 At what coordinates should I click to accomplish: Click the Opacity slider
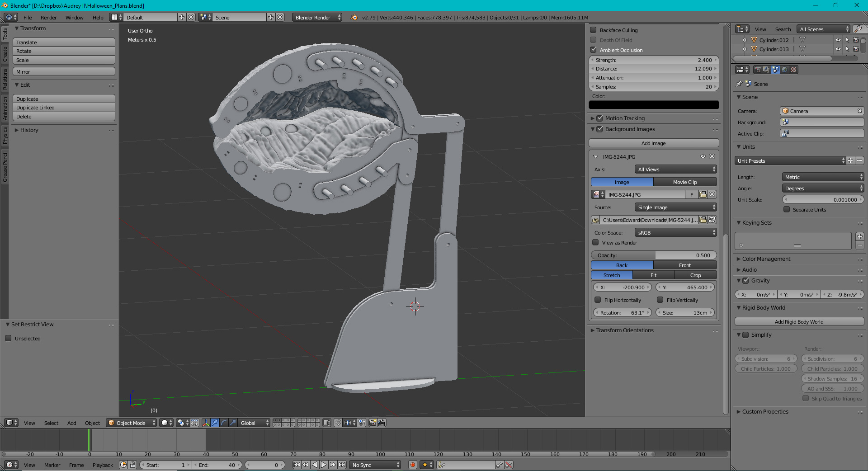tap(654, 255)
